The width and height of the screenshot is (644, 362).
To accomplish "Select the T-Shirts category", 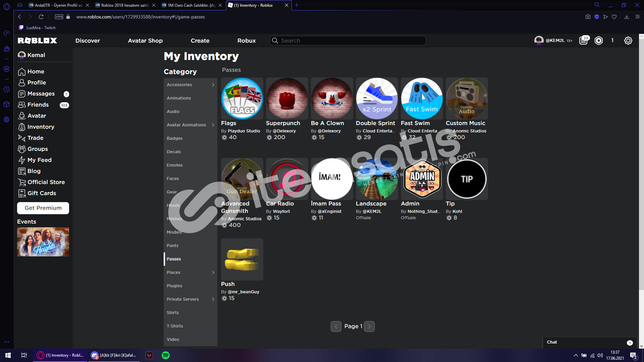I will [x=191, y=326].
